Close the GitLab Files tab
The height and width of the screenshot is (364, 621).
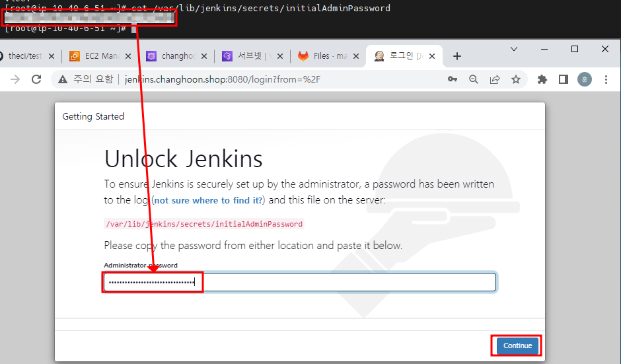pos(356,56)
